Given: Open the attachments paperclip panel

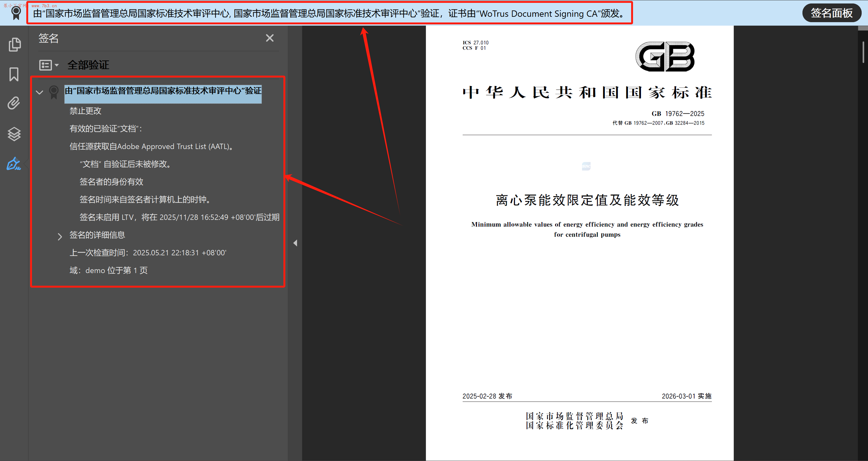Looking at the screenshot, I should click(14, 103).
